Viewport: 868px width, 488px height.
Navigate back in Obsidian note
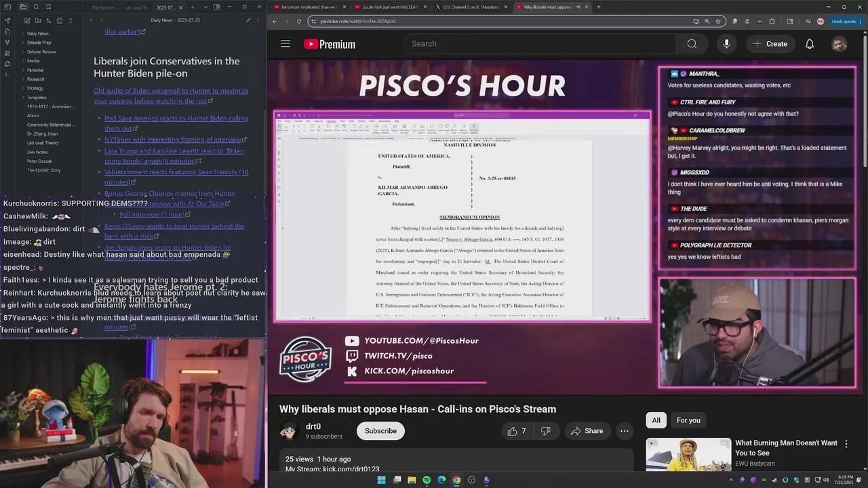[x=92, y=20]
